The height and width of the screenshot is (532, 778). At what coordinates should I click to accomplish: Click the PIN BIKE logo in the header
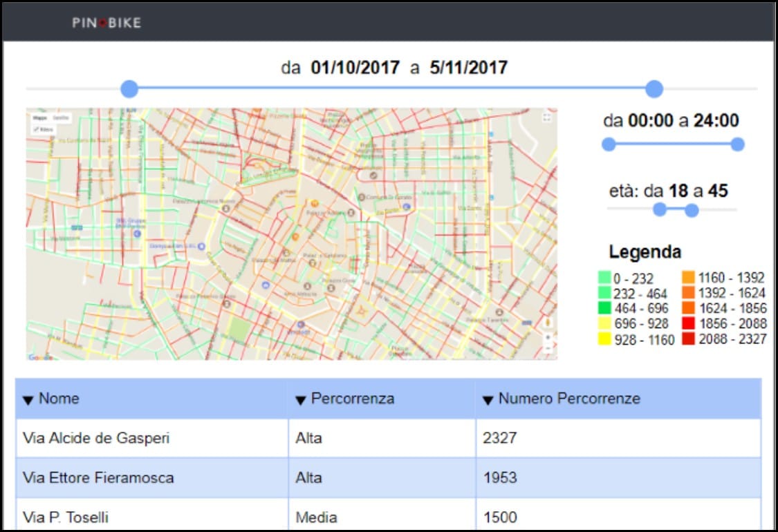pos(105,22)
